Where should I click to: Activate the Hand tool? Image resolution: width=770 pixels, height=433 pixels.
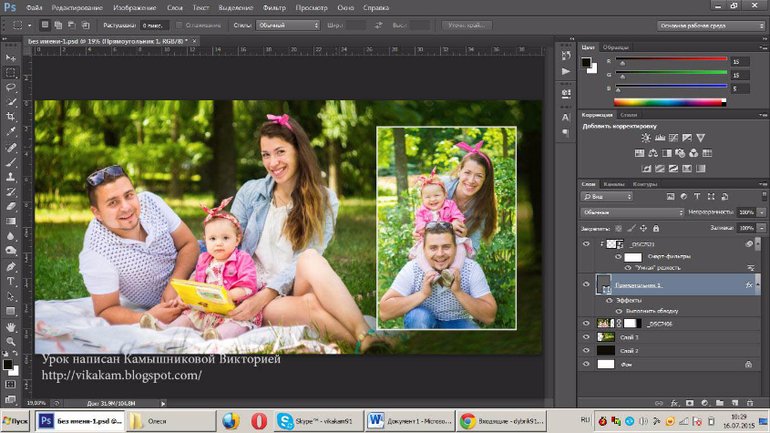pos(11,326)
